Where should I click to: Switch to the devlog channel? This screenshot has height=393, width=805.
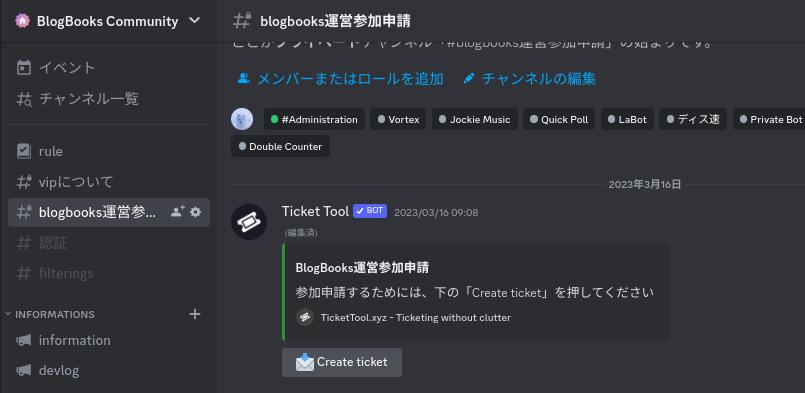tap(109, 370)
